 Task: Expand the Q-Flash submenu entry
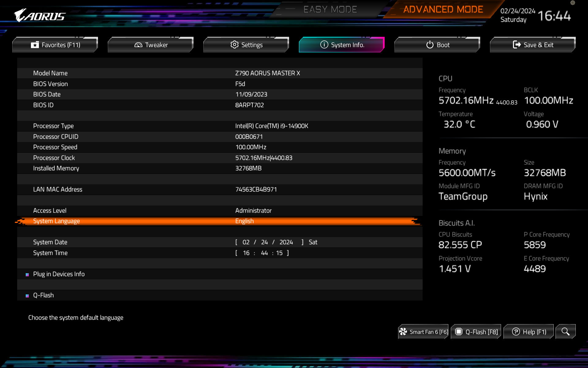[43, 295]
